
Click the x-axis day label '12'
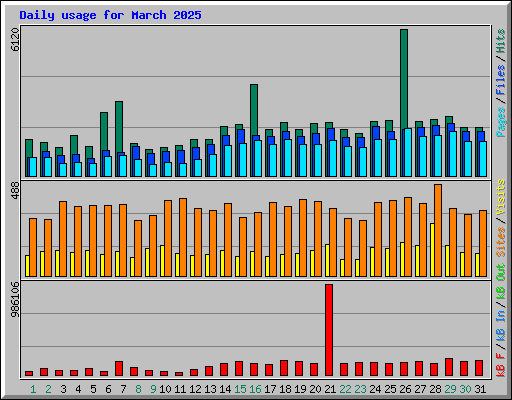[x=195, y=389]
